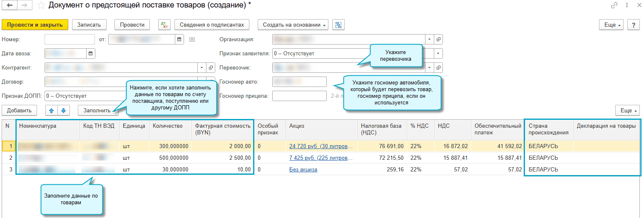Click Добавить to add a row
This screenshot has width=644, height=218.
(19, 110)
